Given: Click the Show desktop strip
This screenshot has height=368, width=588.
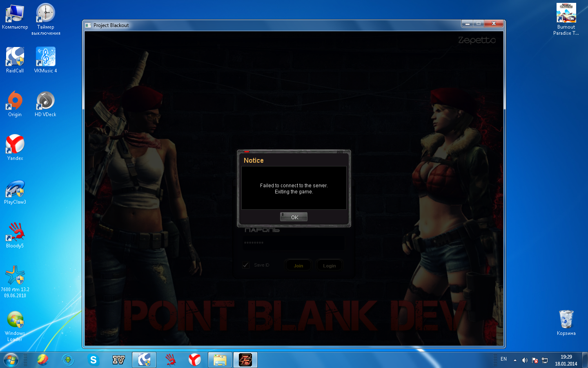Looking at the screenshot, I should click(x=585, y=360).
